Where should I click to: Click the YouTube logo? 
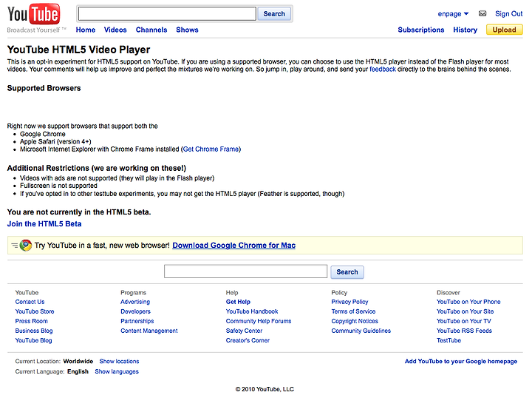click(33, 14)
